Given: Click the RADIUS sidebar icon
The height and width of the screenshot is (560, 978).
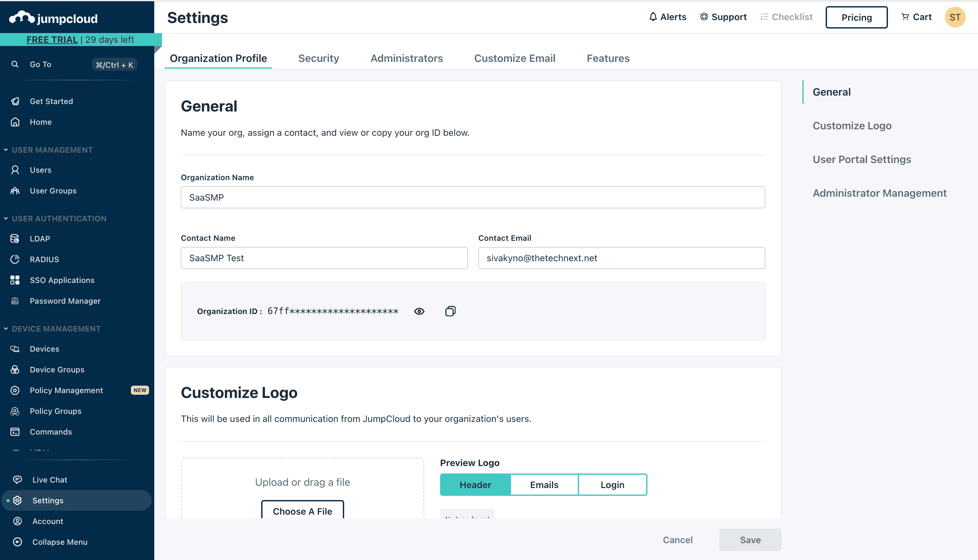Looking at the screenshot, I should (x=15, y=259).
